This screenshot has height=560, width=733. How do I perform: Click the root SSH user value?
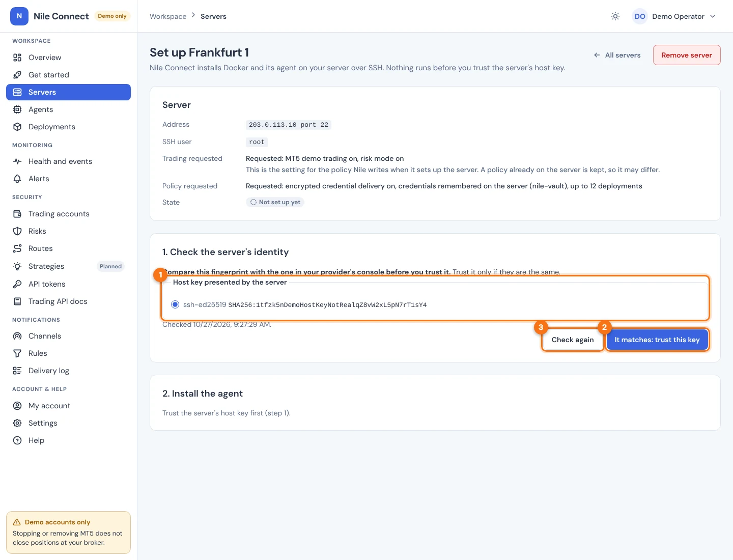click(x=257, y=142)
